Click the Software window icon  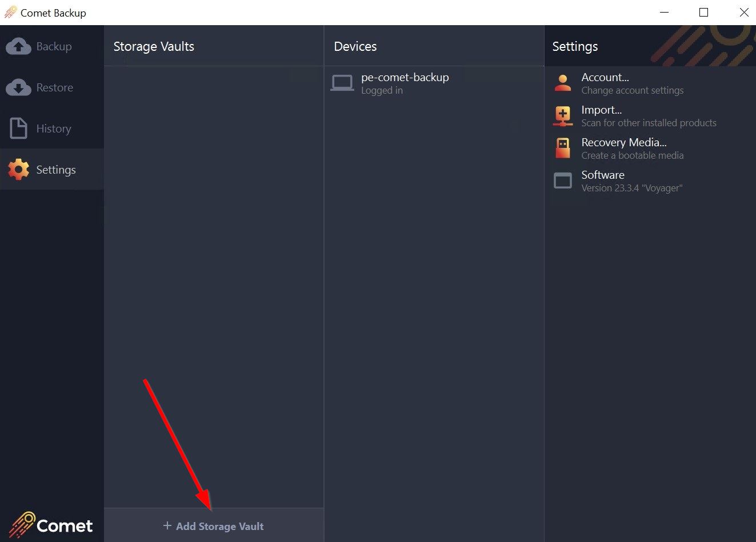click(563, 181)
